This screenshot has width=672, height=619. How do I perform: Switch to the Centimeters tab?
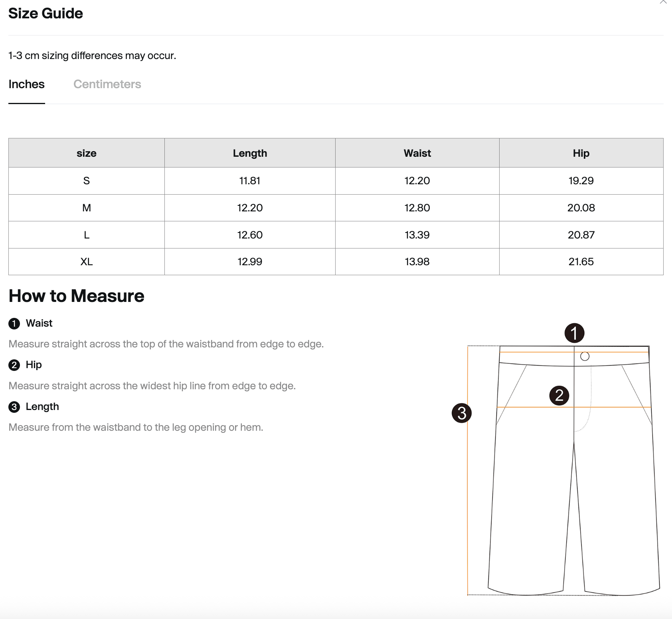pos(107,84)
